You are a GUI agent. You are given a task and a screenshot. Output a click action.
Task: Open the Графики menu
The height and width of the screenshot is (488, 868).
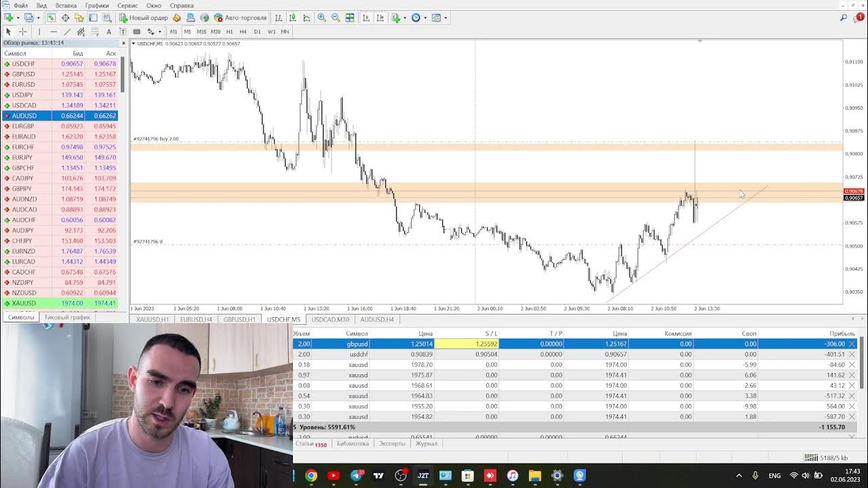click(97, 5)
